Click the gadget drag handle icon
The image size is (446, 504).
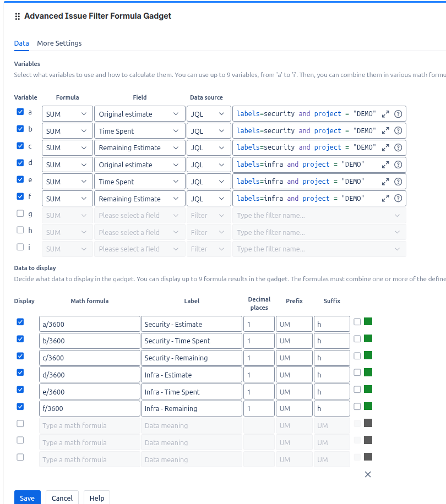[x=18, y=17]
